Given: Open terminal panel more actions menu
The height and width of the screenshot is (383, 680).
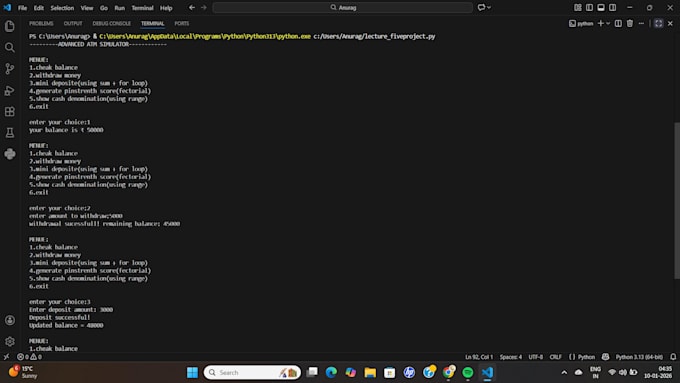Looking at the screenshot, I should pos(641,23).
